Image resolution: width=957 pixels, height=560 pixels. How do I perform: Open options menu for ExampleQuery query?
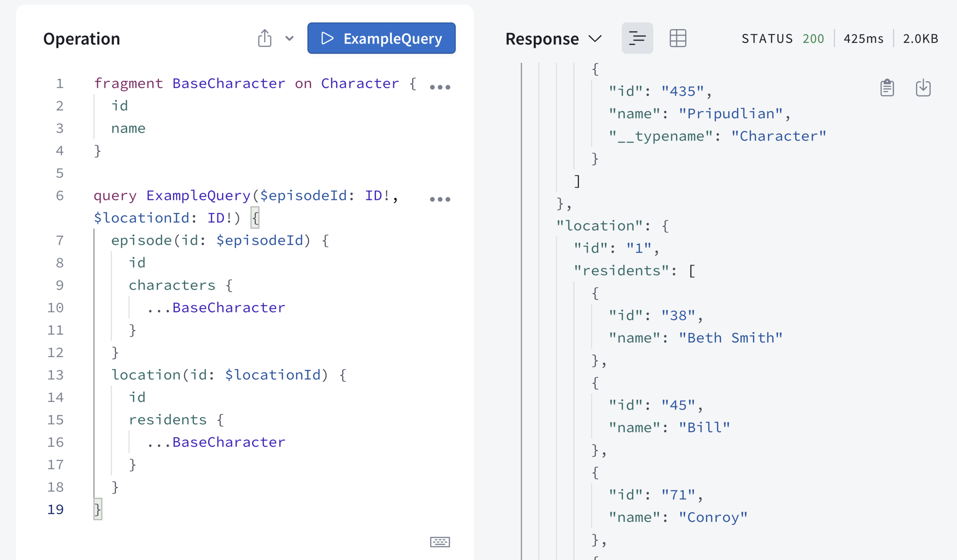click(x=440, y=199)
